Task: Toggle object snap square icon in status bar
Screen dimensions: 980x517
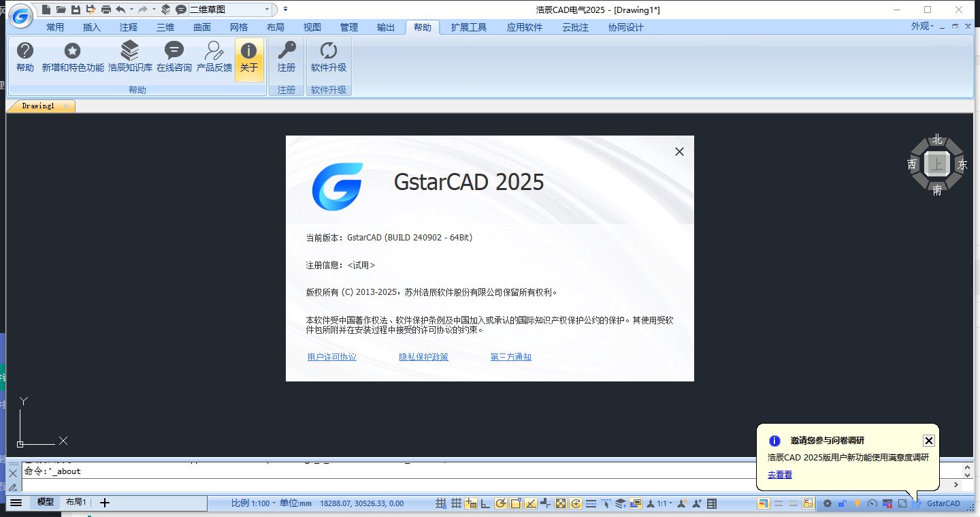Action: coord(516,503)
